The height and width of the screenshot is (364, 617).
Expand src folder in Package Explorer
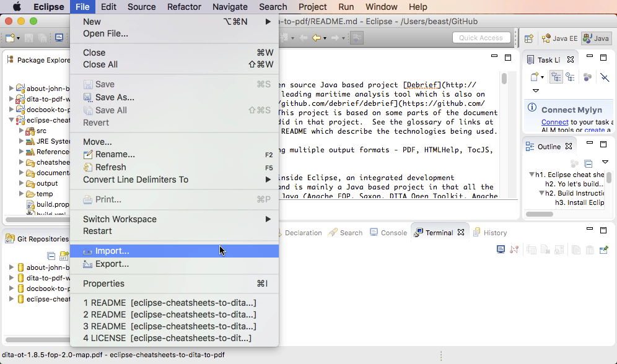(21, 130)
